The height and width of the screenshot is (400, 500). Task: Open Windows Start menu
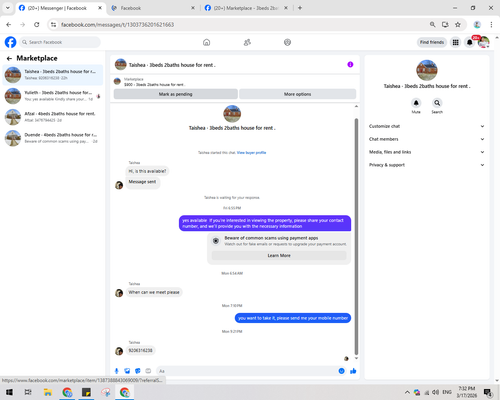click(x=9, y=392)
